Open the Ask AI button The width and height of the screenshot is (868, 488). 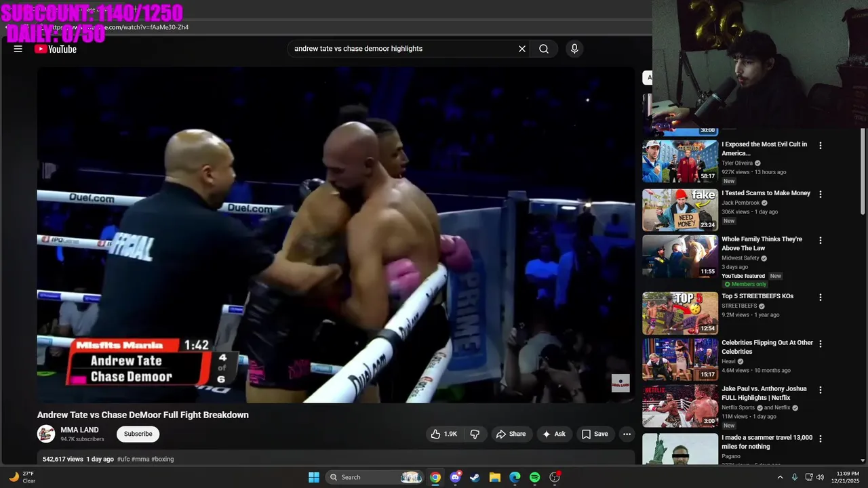tap(553, 434)
